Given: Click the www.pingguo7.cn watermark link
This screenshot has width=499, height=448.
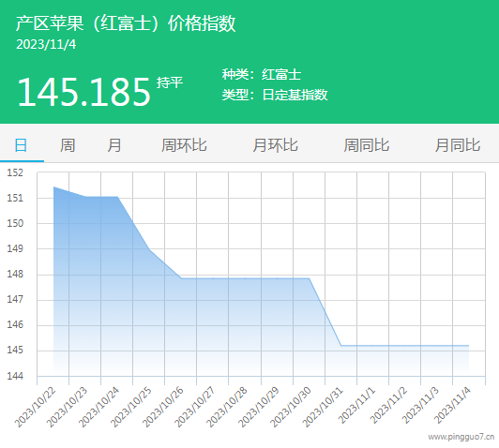Looking at the screenshot, I should (461, 437).
